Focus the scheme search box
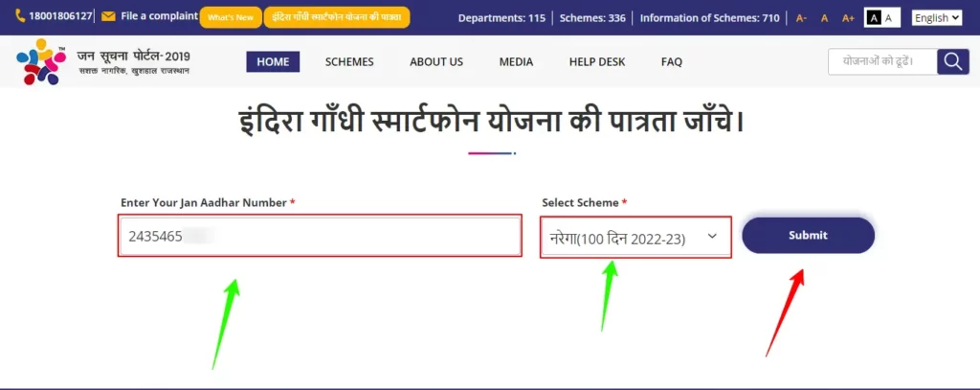This screenshot has height=390, width=980. pyautogui.click(x=882, y=62)
